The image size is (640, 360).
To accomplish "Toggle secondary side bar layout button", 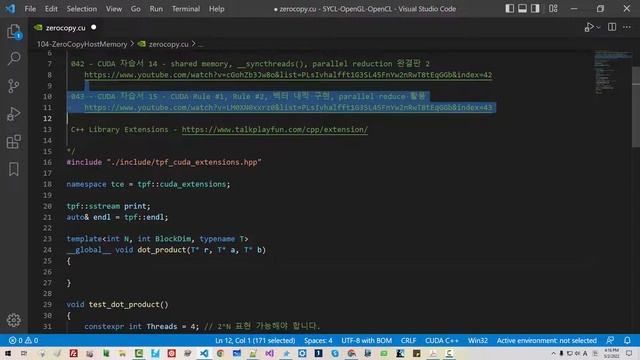I will point(535,9).
